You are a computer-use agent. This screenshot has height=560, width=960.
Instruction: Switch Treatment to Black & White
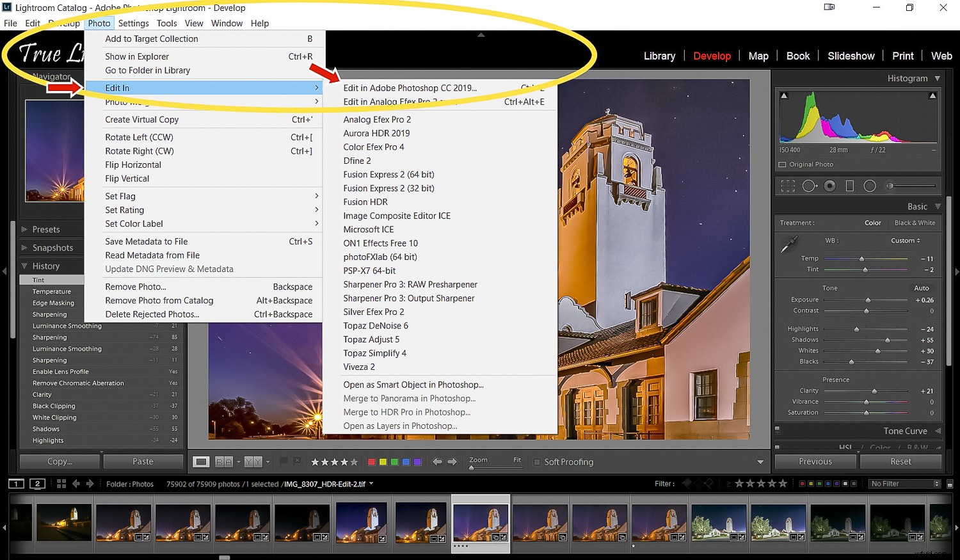(915, 223)
